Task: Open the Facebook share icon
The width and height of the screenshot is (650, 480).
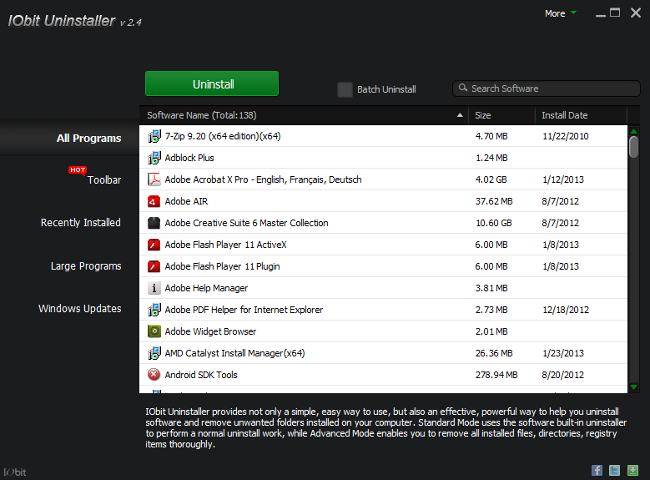Action: point(597,470)
